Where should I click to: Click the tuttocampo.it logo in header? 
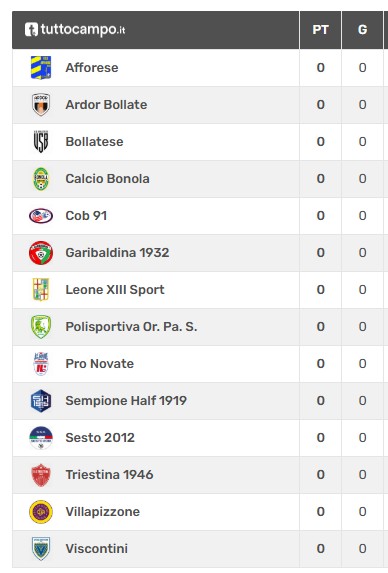(75, 29)
